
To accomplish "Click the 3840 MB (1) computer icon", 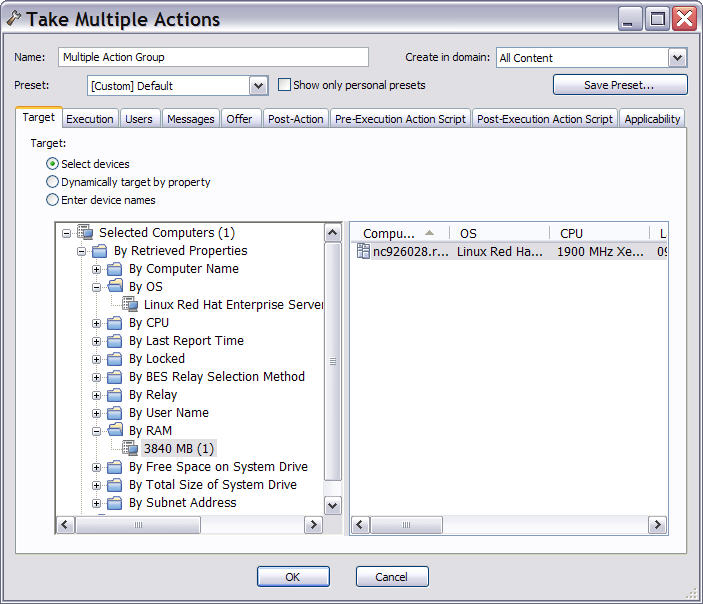I will [130, 448].
